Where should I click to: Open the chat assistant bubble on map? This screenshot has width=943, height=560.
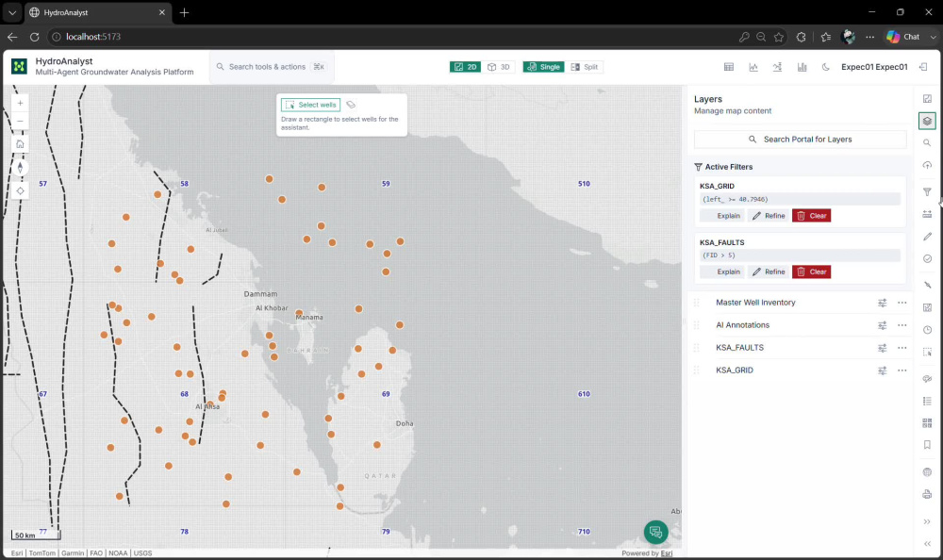pos(655,532)
